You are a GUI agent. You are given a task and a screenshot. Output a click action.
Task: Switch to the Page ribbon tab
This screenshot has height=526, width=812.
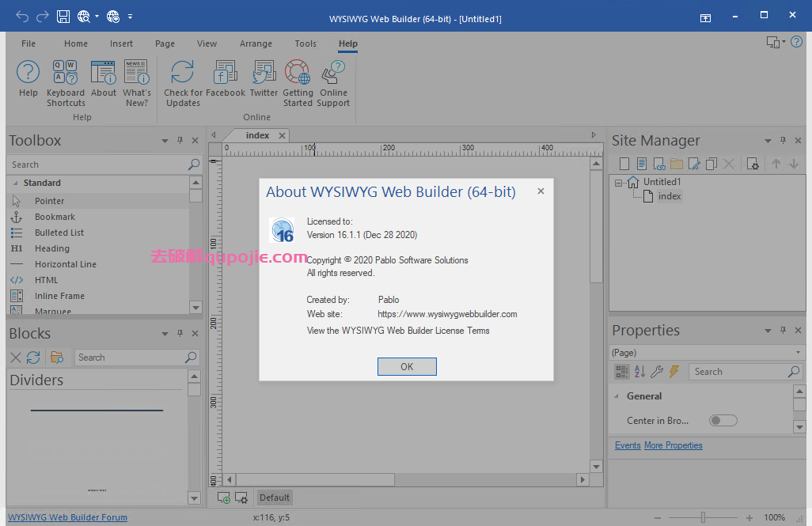tap(165, 44)
